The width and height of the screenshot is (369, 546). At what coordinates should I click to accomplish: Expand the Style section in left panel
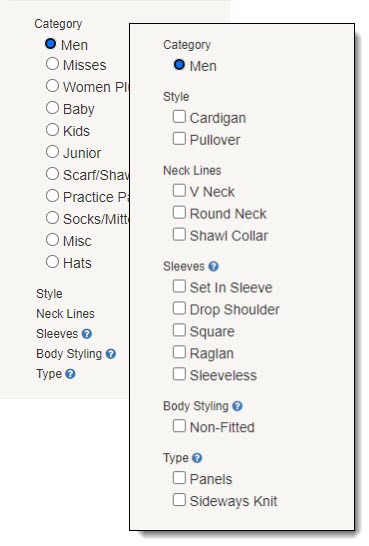pyautogui.click(x=49, y=294)
